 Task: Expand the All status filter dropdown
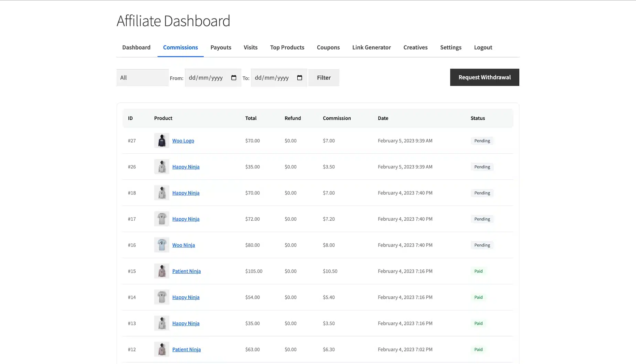[142, 78]
